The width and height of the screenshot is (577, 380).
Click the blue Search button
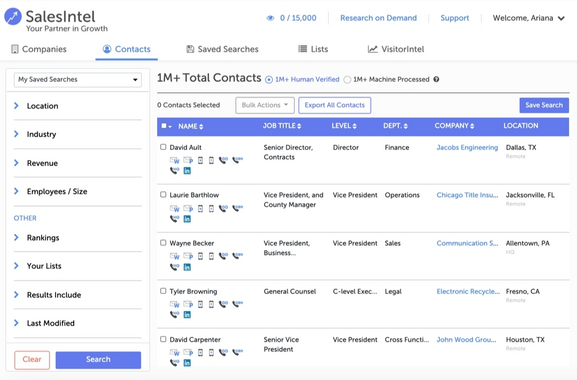(x=98, y=360)
